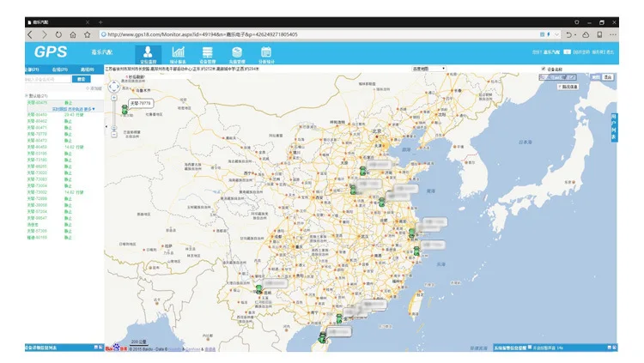Toggle the device name checkbox above map
Viewport: 644px width, 363px height.
tap(544, 69)
